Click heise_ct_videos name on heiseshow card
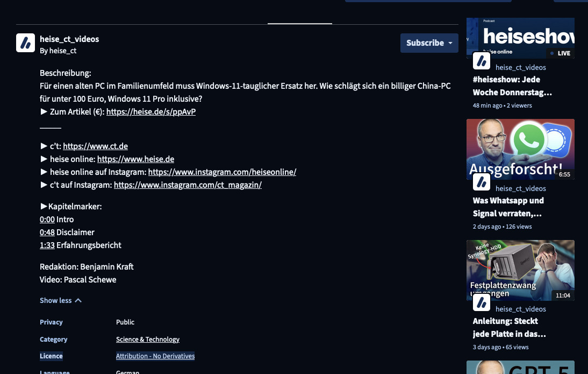 (520, 68)
